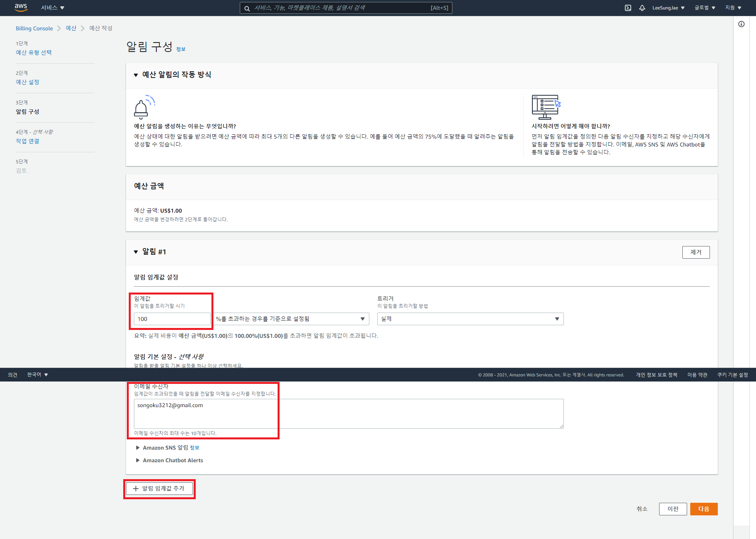Image resolution: width=756 pixels, height=539 pixels.
Task: Collapse the 알림 #1 section
Action: 136,252
